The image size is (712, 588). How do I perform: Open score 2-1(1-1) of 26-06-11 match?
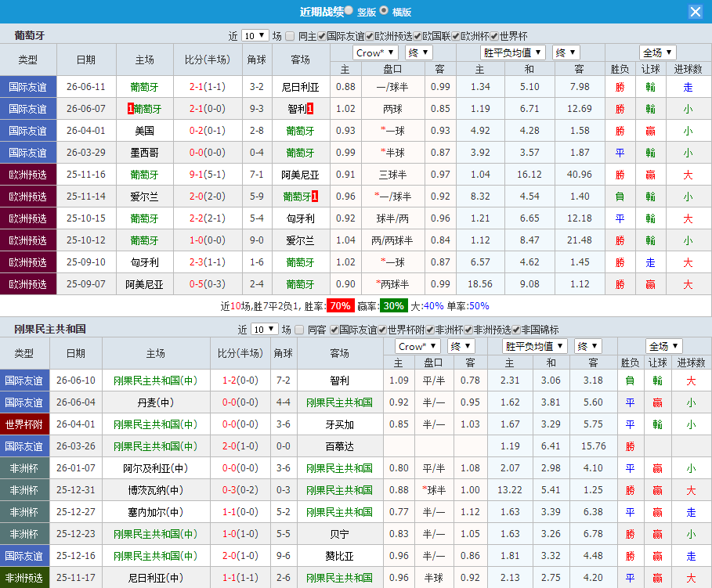click(x=207, y=87)
